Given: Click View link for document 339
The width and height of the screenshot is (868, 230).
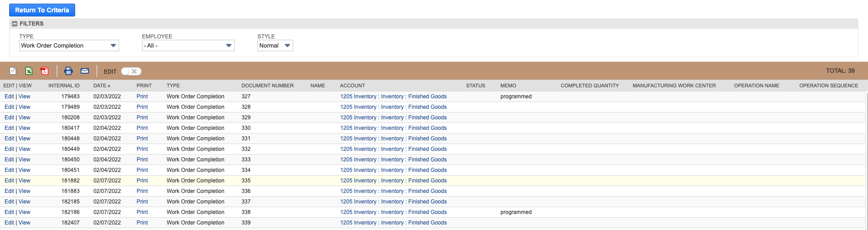Looking at the screenshot, I should click(x=24, y=223).
